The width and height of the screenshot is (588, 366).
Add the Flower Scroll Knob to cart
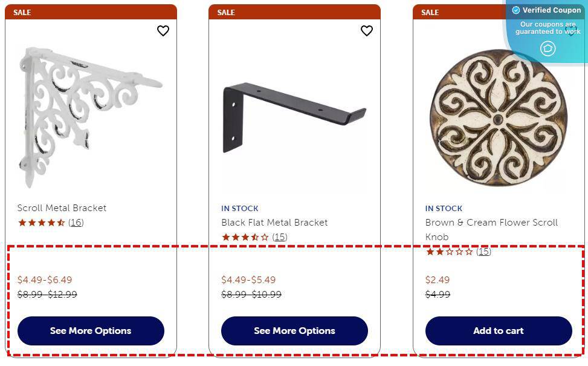click(498, 331)
